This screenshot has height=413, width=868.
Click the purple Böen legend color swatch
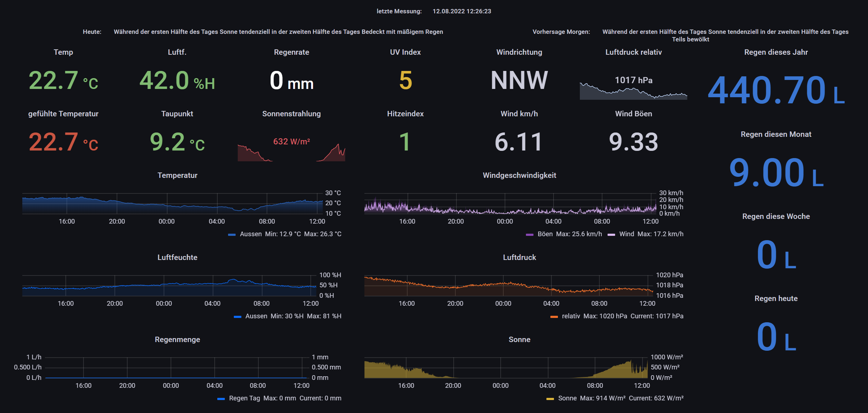(x=530, y=234)
